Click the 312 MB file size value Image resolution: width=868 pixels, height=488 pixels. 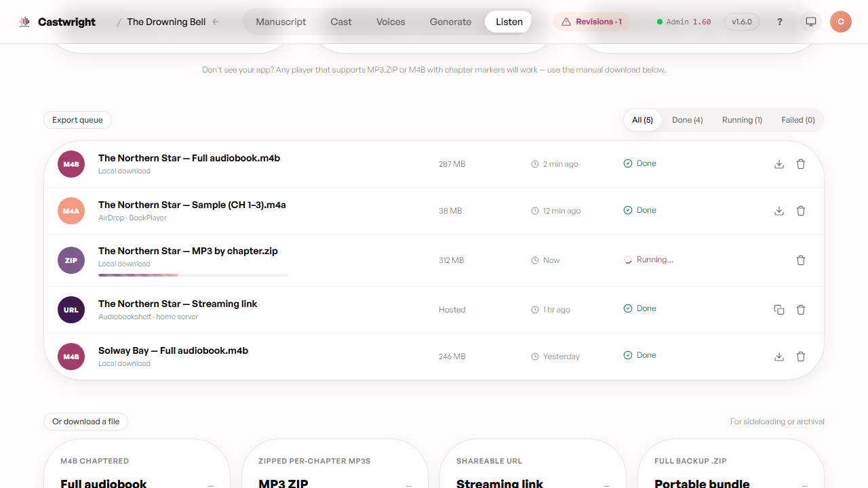(x=451, y=260)
